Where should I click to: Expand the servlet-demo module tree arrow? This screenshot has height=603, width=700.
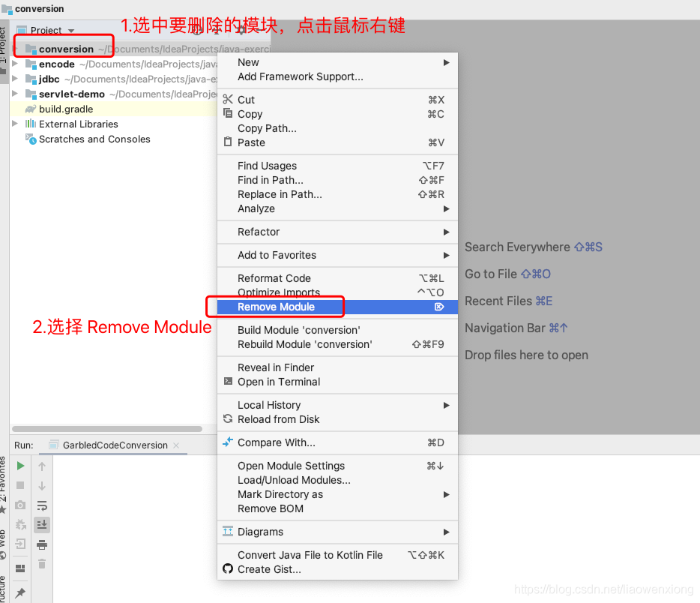15,93
